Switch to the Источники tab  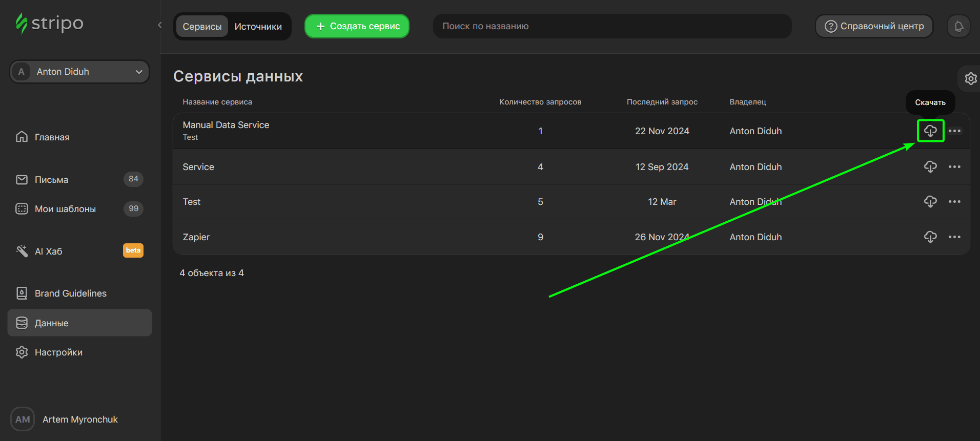click(x=258, y=27)
